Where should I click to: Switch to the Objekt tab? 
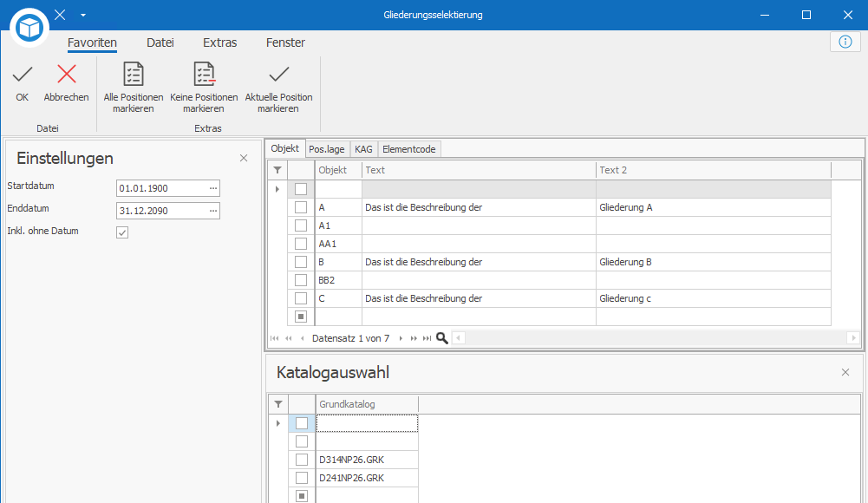285,148
